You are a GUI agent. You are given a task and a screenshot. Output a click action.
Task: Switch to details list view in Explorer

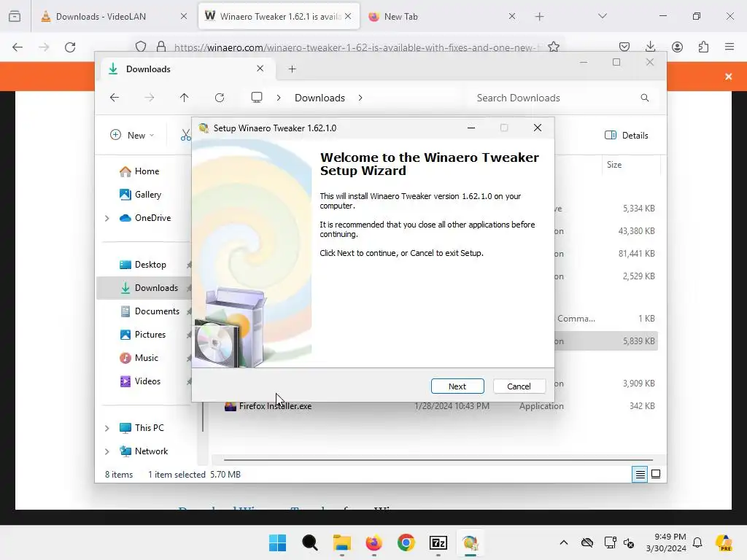640,474
